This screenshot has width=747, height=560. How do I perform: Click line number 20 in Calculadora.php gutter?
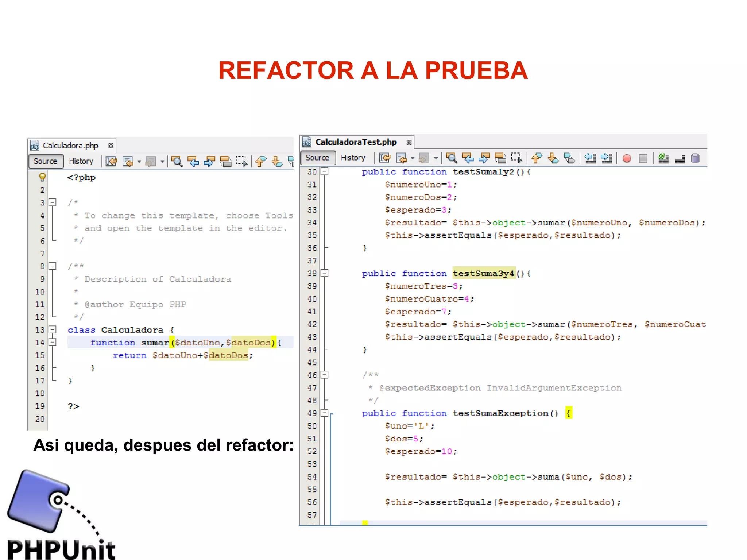pyautogui.click(x=40, y=419)
